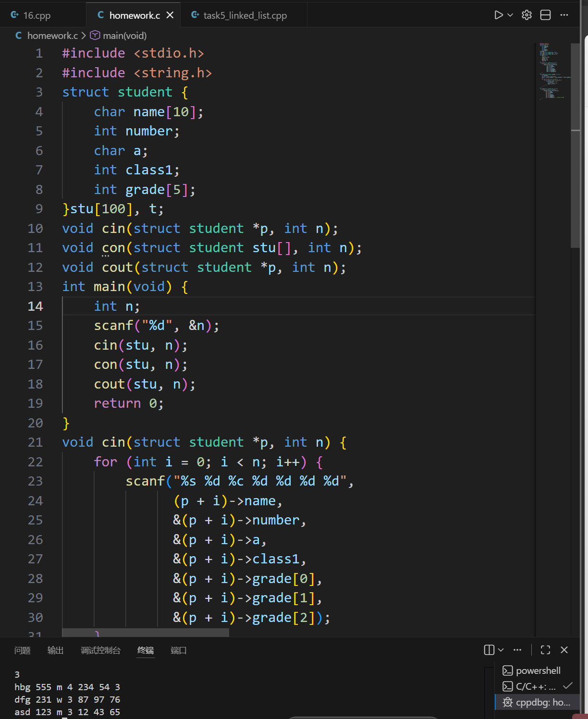588x719 pixels.
Task: Open the 问题 (Problems) panel tab
Action: [23, 650]
